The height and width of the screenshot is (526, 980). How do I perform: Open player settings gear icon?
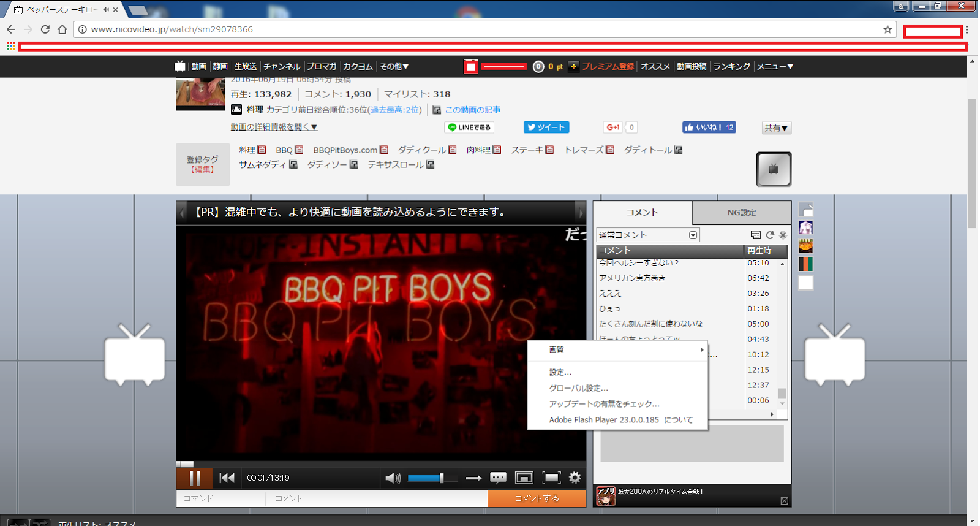point(575,478)
